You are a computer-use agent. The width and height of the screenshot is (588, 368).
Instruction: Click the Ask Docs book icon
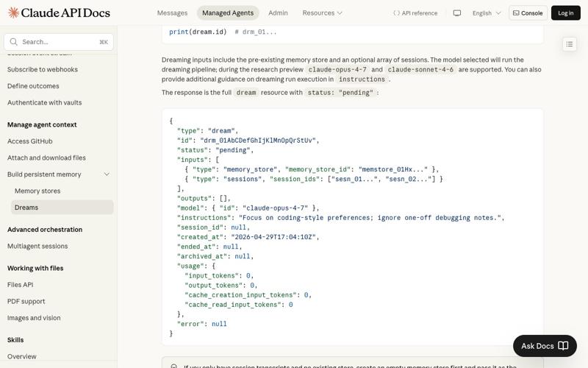(x=563, y=346)
